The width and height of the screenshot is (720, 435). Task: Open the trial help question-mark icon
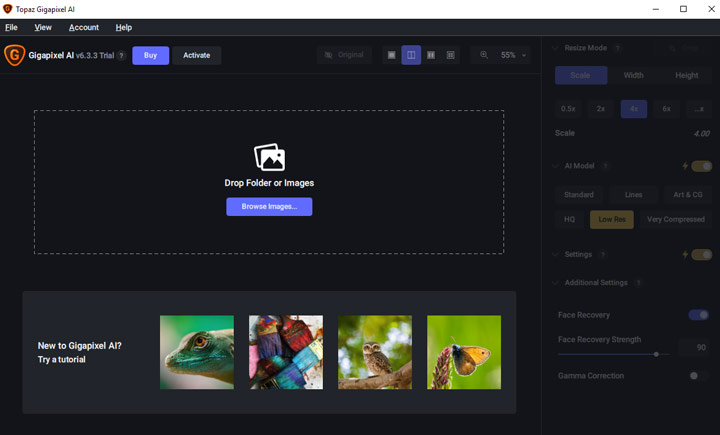pyautogui.click(x=121, y=56)
